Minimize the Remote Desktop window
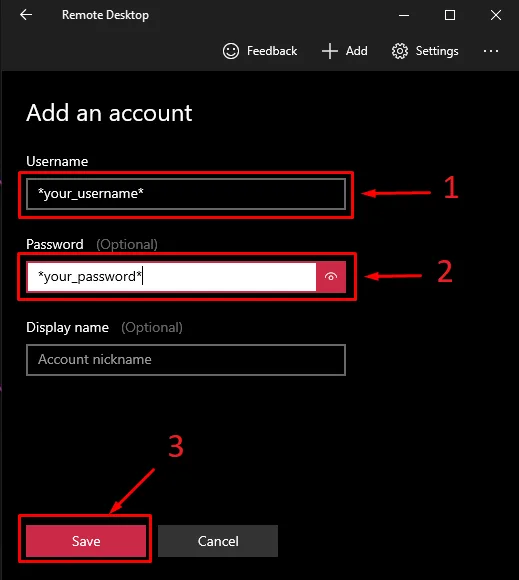 pyautogui.click(x=404, y=15)
